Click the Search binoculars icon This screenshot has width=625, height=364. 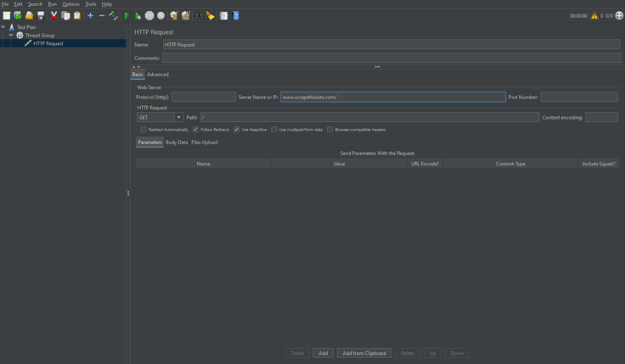pos(199,15)
